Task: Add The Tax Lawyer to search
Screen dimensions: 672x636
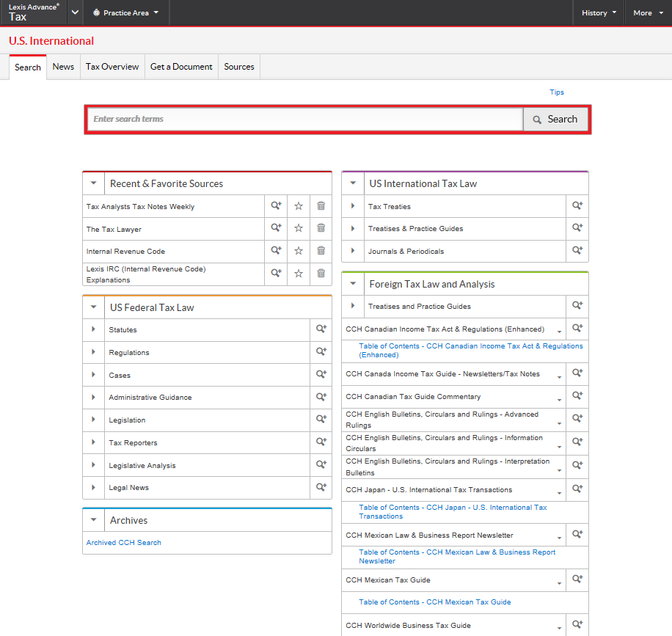Action: pos(276,227)
